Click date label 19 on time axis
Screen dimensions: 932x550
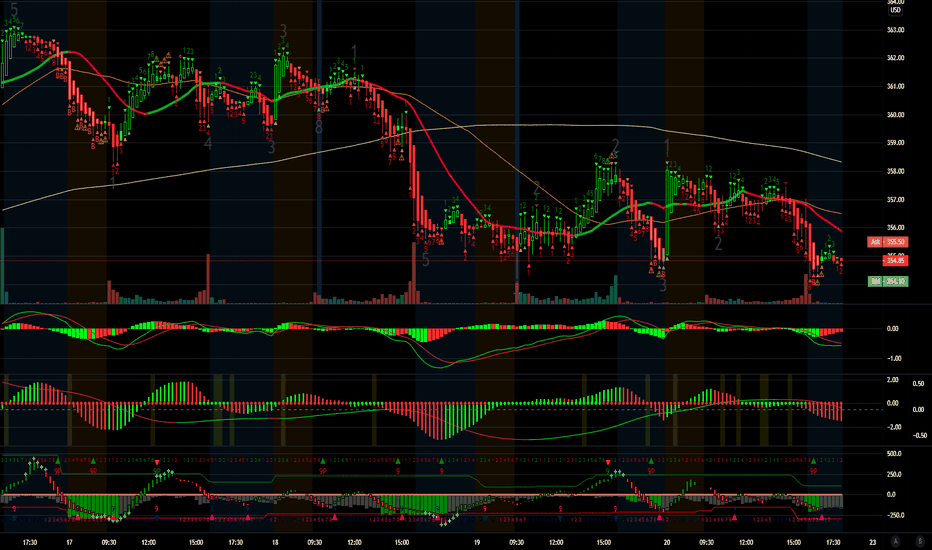tap(477, 542)
